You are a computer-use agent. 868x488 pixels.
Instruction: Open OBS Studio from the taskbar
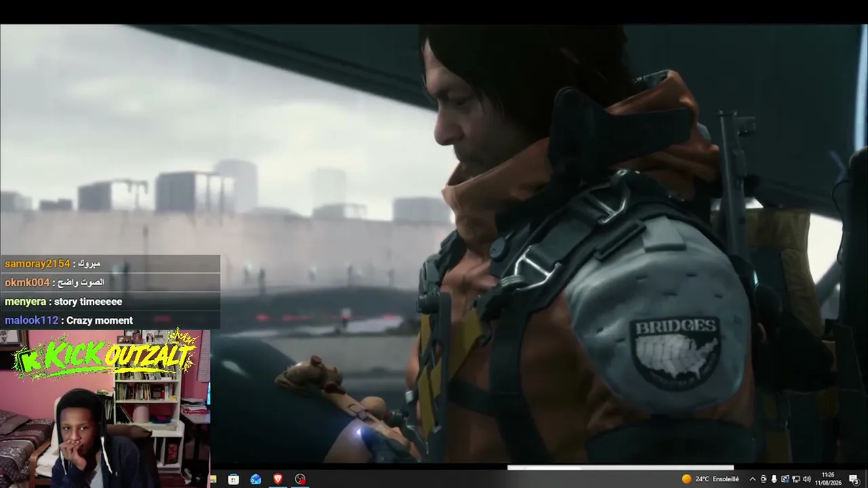point(300,479)
